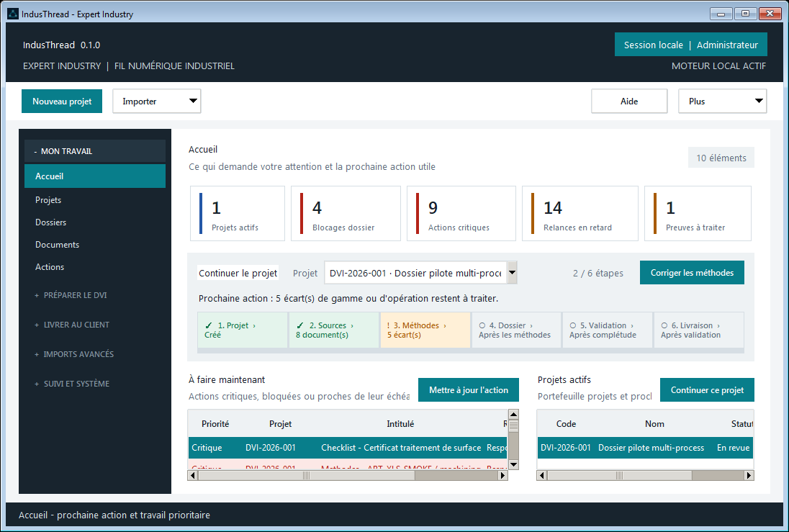Click the 2 / 6 étapes progress text
789x532 pixels.
(598, 274)
